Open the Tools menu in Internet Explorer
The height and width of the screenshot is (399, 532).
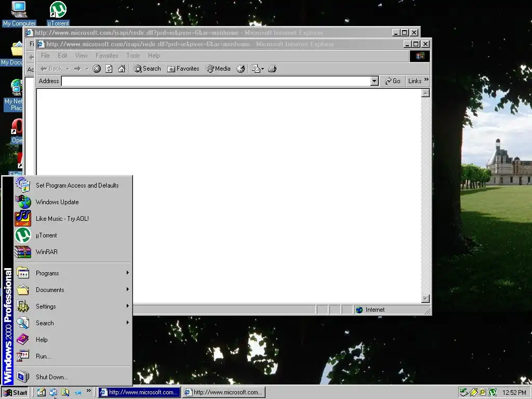pos(133,56)
